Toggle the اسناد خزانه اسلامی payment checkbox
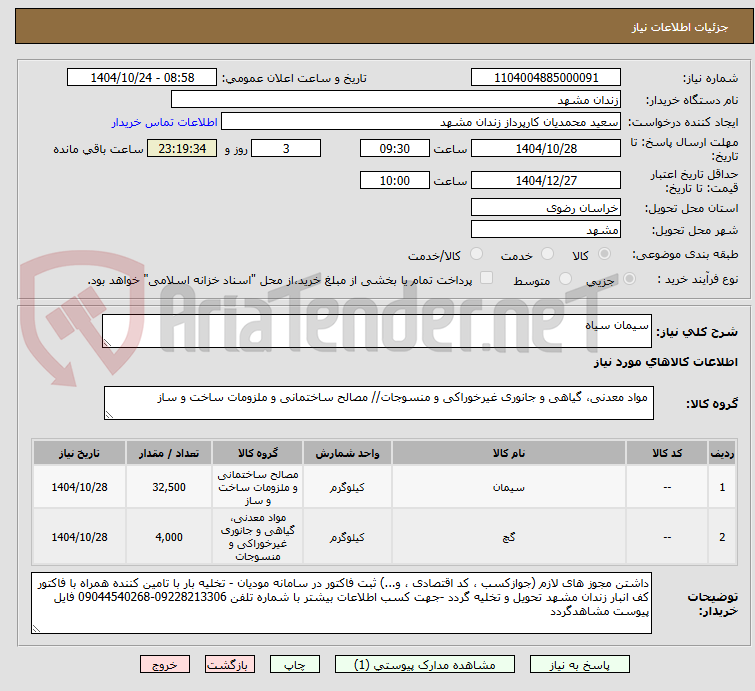This screenshot has height=691, width=755. click(x=487, y=278)
